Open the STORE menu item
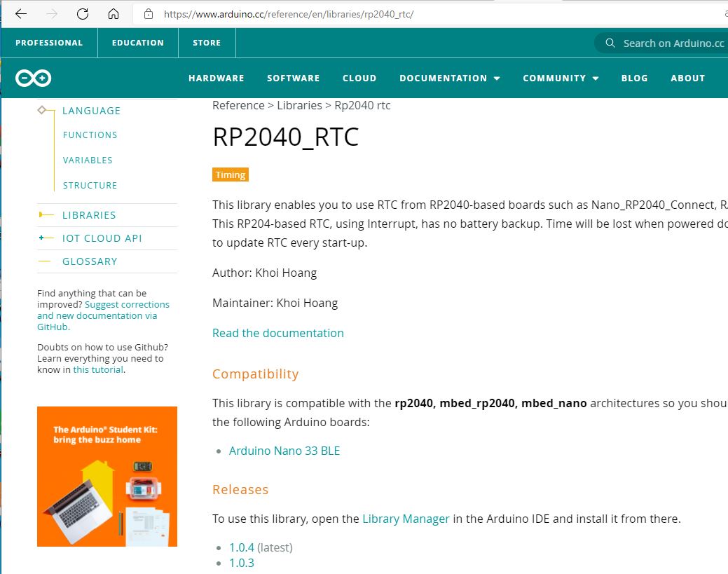The image size is (728, 574). click(x=206, y=43)
